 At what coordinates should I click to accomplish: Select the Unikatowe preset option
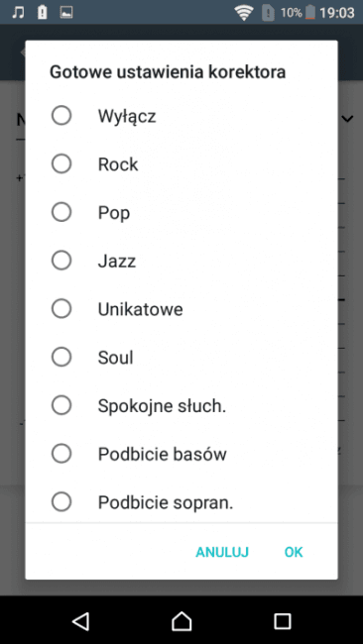point(181,309)
